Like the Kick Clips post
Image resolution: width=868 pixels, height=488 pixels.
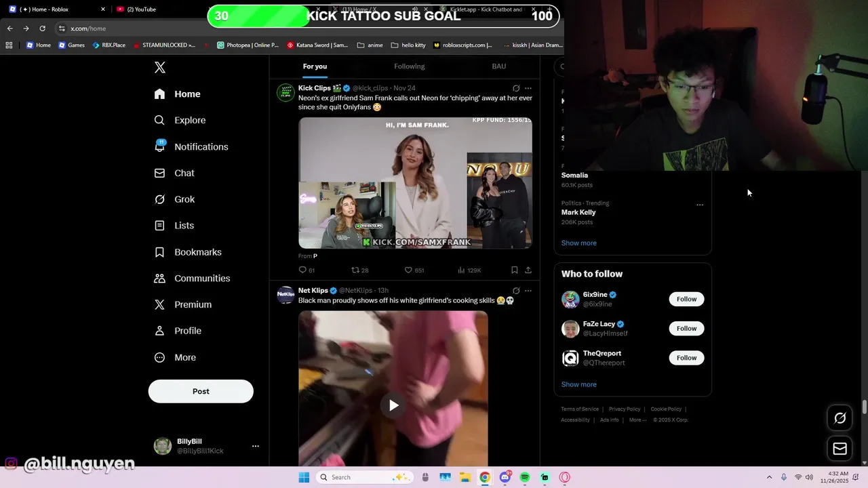pos(414,270)
